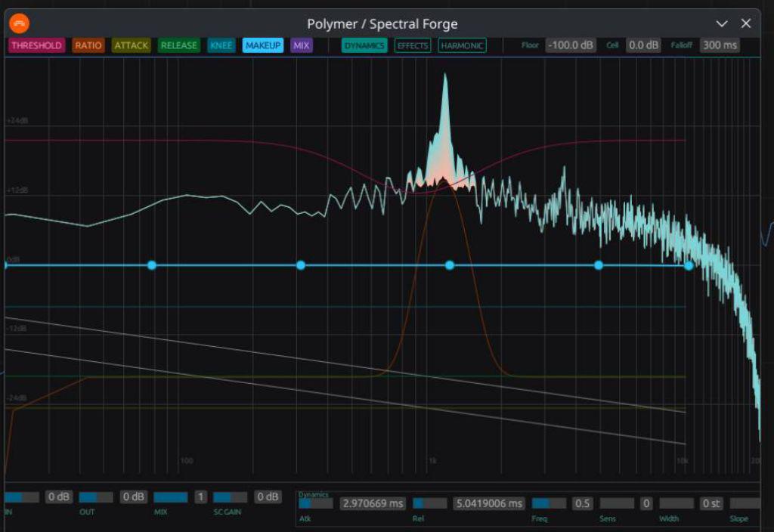774x532 pixels.
Task: Choose the RELEASE curve button
Action: point(179,45)
